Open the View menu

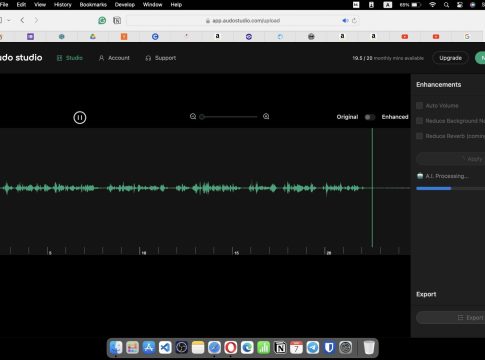click(40, 5)
